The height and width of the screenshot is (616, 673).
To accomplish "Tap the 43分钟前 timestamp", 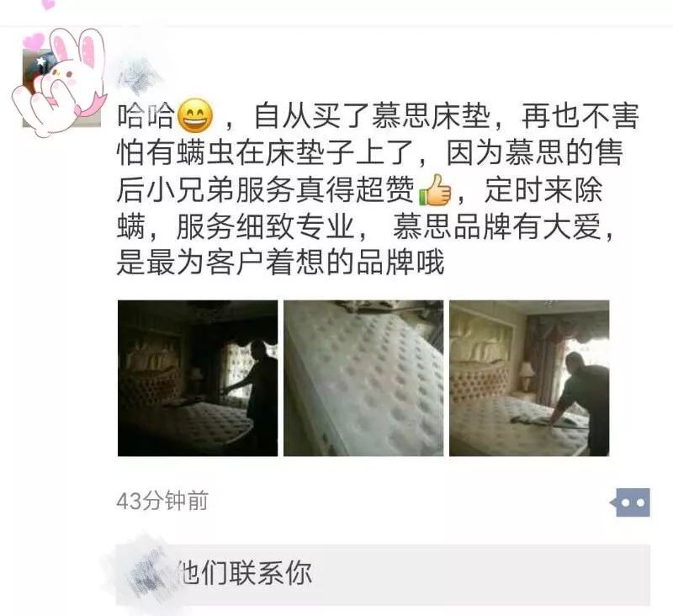I will point(162,501).
